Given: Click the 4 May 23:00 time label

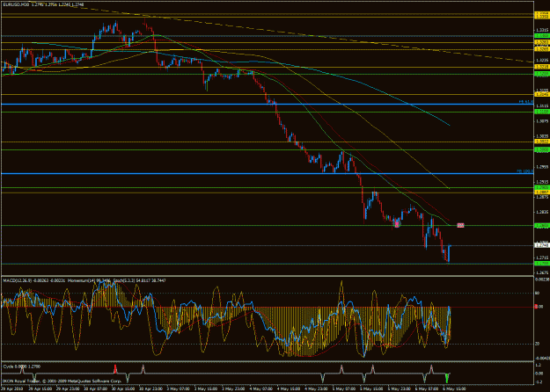Looking at the screenshot, I should 316,389.
